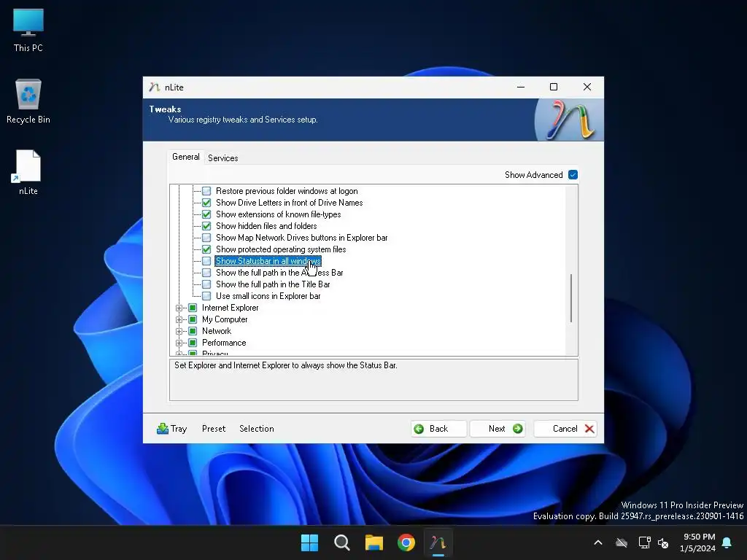This screenshot has height=560, width=747.
Task: Open the Preset menu
Action: pos(214,429)
